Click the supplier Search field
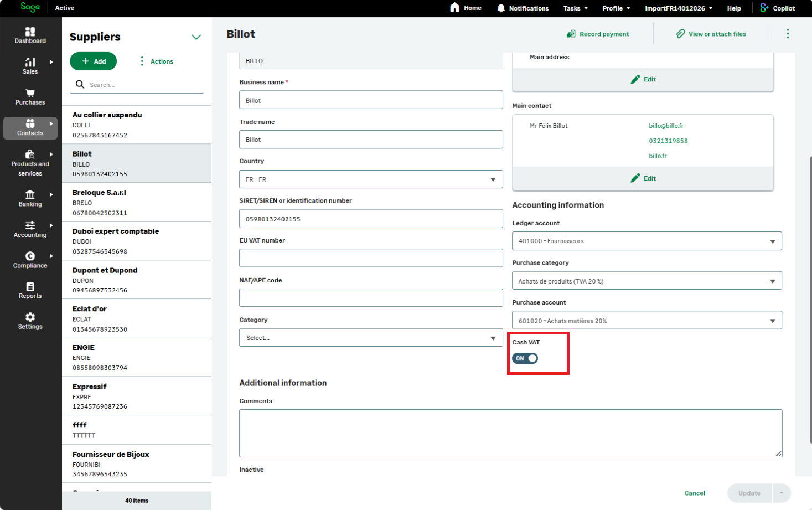Screen dimensions: 812x510 (138, 85)
